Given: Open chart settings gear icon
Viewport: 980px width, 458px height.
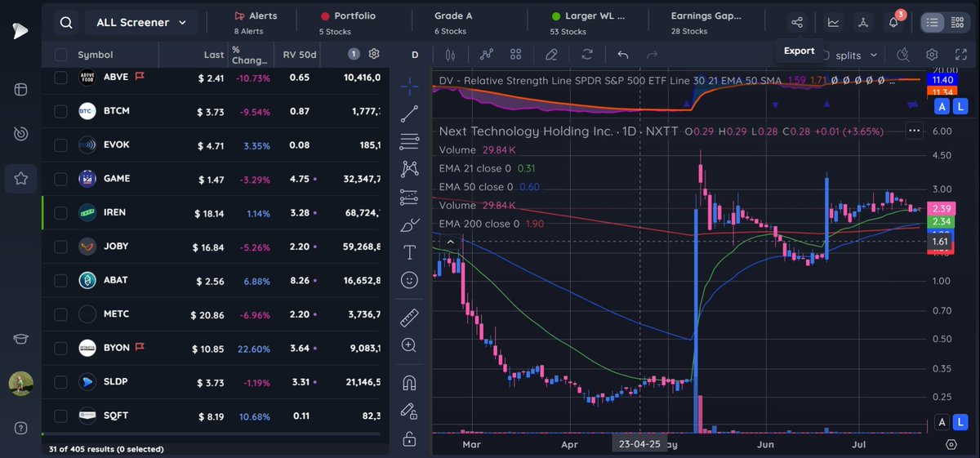Looking at the screenshot, I should tap(932, 55).
